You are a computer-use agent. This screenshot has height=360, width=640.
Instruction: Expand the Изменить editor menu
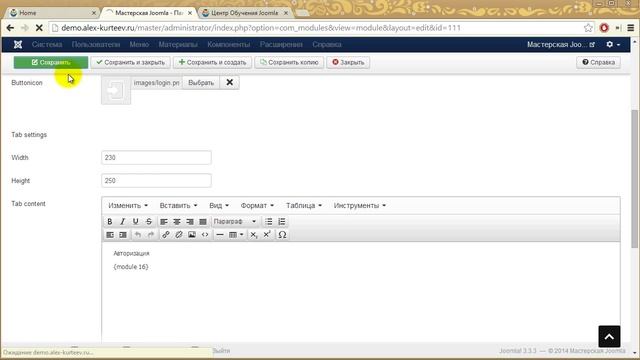point(128,205)
